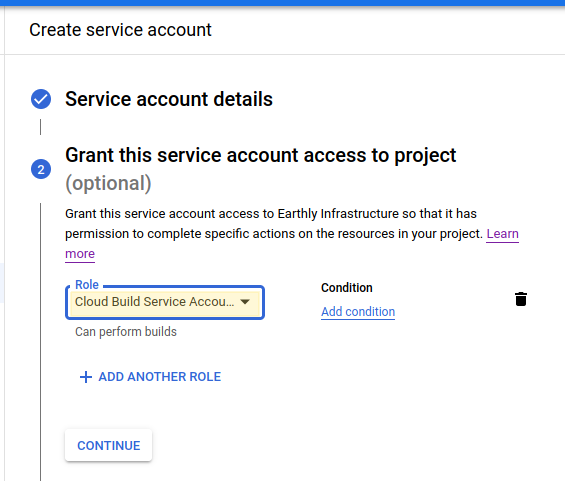Click the Can perform builds helper text
Viewport: 565px width, 481px height.
click(126, 332)
